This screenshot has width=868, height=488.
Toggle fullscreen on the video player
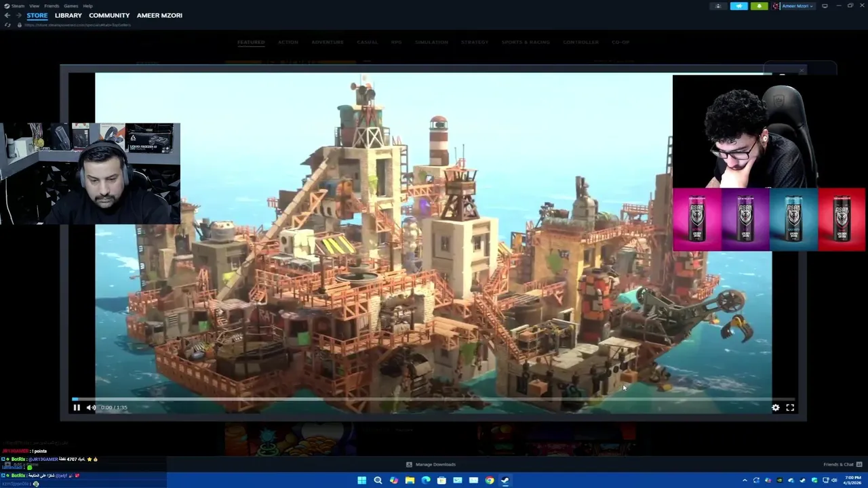pyautogui.click(x=790, y=407)
